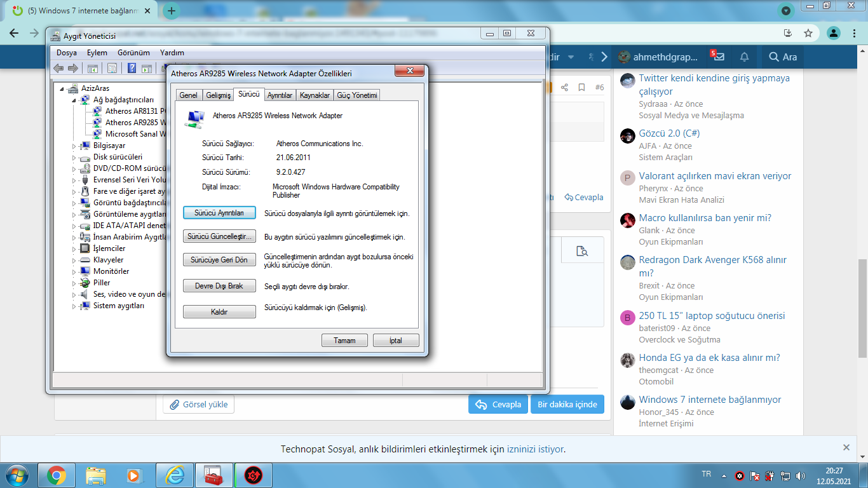Open the Dosya menu

click(67, 53)
